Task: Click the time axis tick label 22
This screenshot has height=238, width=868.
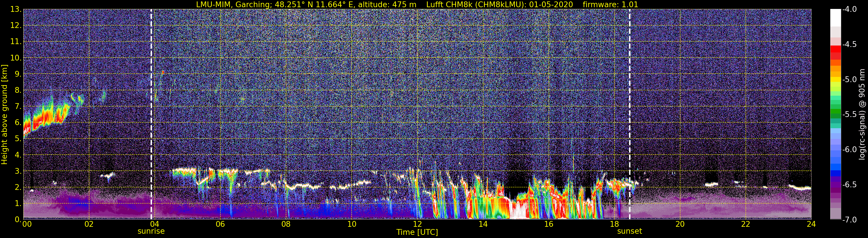Action: coord(746,224)
